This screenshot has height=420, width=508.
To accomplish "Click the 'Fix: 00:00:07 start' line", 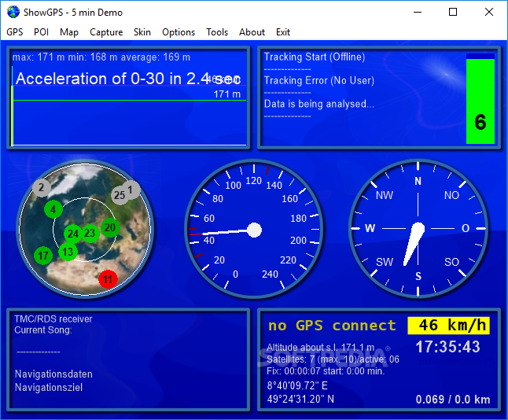I will [326, 371].
